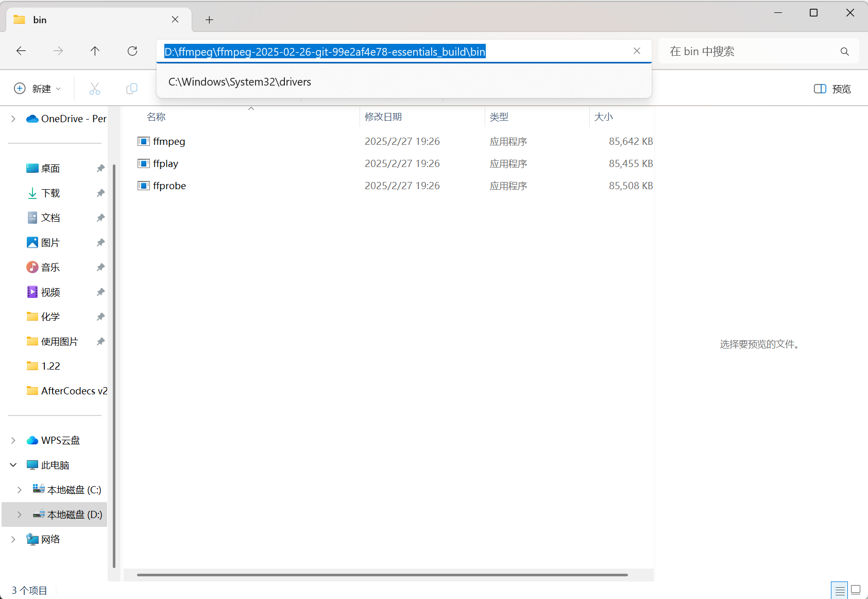Click the ffmpeg file icon
Screen dimensions: 868x599
(x=144, y=141)
